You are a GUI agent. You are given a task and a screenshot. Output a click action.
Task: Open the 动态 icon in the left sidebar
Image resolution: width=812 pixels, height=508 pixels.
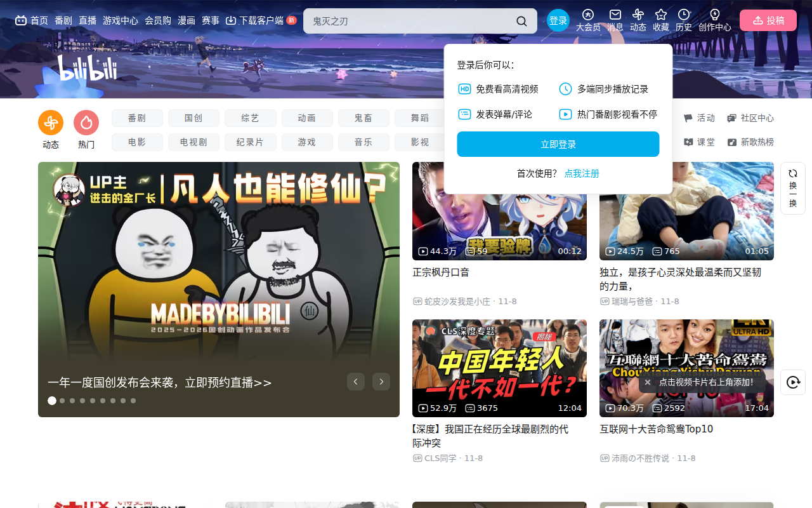pos(50,122)
